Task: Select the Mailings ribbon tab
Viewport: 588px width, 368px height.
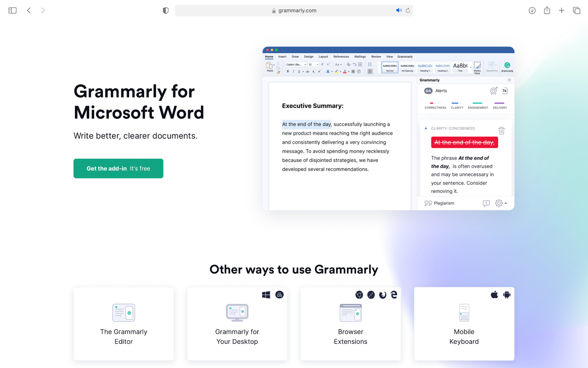Action: tap(360, 57)
